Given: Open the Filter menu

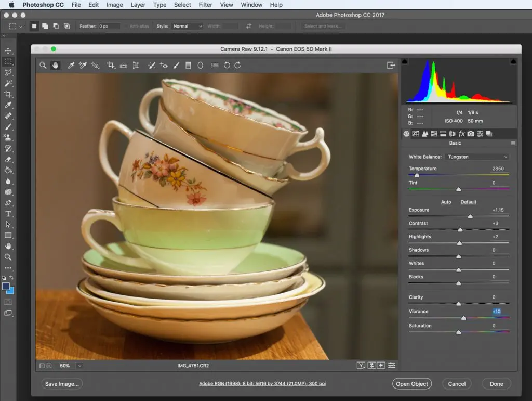Looking at the screenshot, I should (x=205, y=5).
